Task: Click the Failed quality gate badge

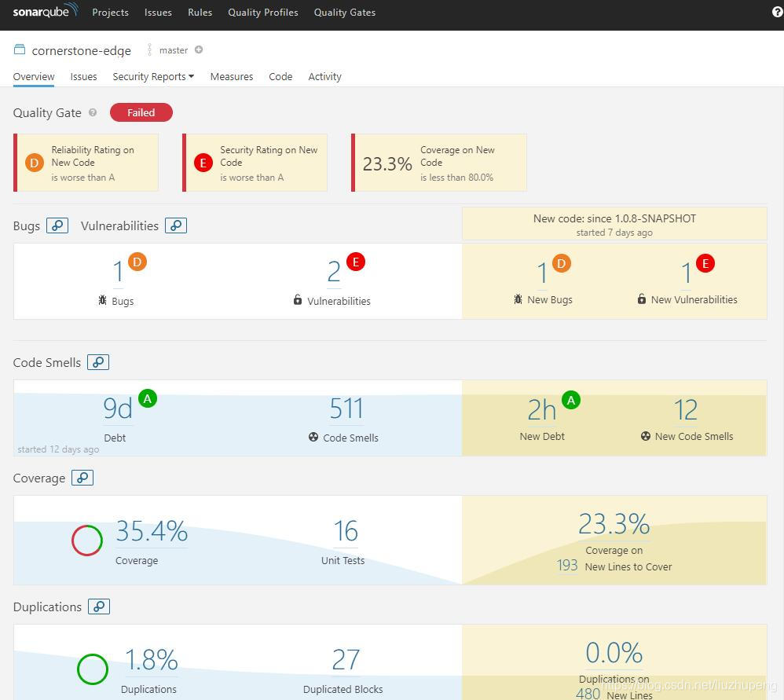Action: click(x=141, y=112)
